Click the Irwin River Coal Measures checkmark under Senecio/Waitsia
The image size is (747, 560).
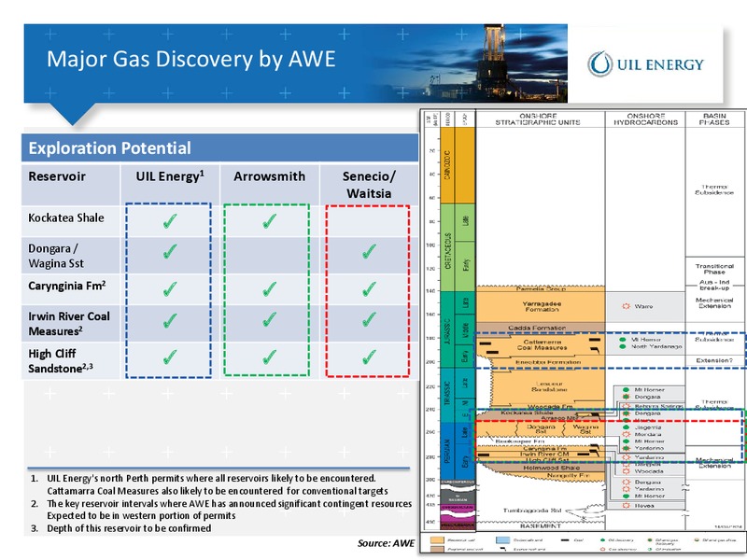[369, 319]
